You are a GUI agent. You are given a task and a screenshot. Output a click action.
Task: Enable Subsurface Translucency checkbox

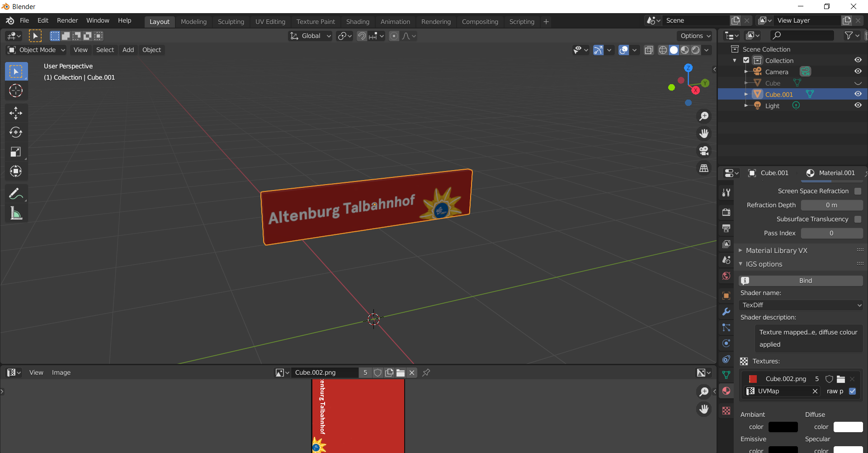click(858, 219)
